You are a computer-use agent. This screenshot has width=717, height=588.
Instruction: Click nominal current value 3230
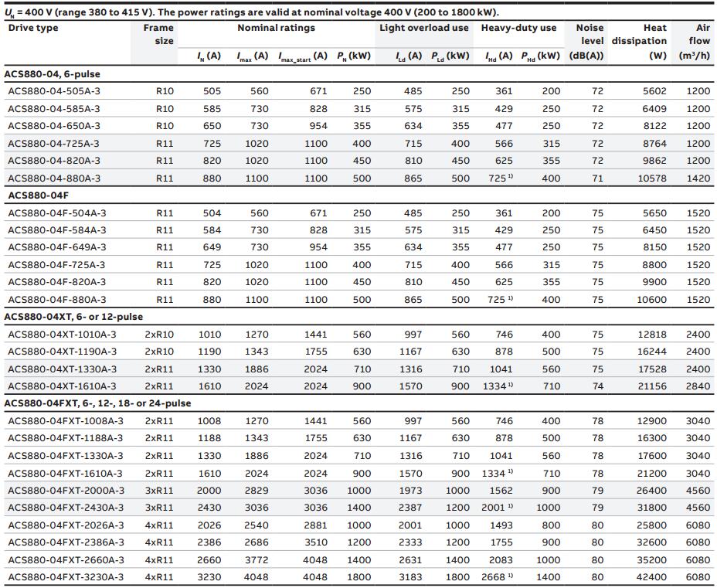coord(209,577)
